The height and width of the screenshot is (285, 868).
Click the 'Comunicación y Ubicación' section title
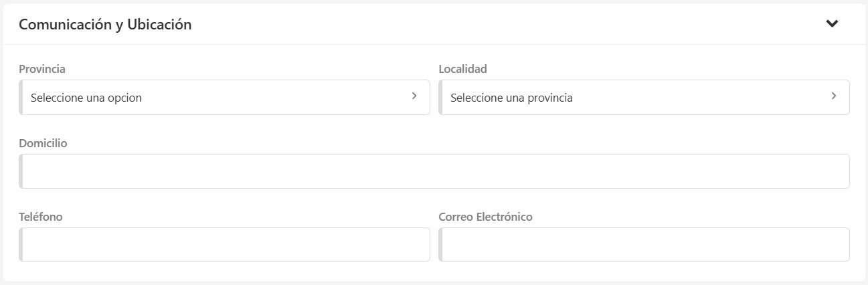pos(105,25)
